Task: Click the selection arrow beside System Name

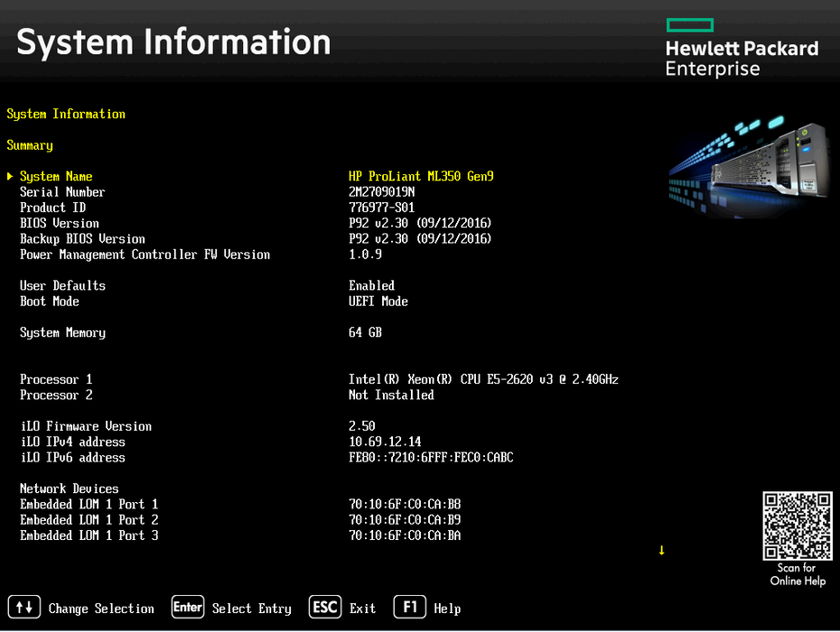Action: pyautogui.click(x=10, y=176)
